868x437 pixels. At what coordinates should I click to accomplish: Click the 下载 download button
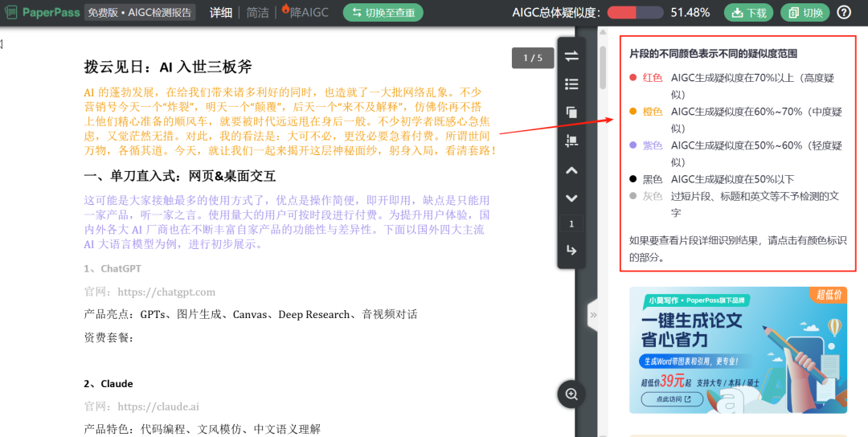click(747, 12)
